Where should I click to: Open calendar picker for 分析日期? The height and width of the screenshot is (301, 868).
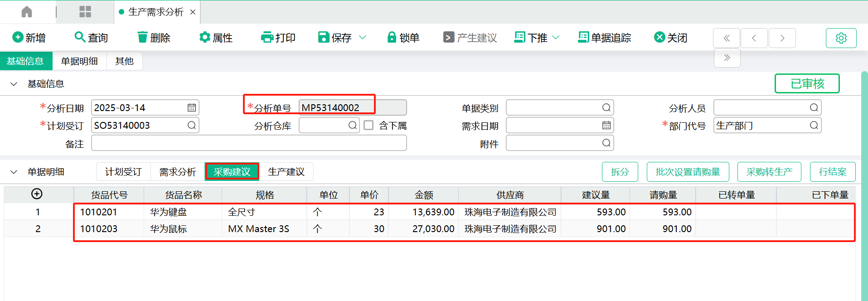[192, 108]
